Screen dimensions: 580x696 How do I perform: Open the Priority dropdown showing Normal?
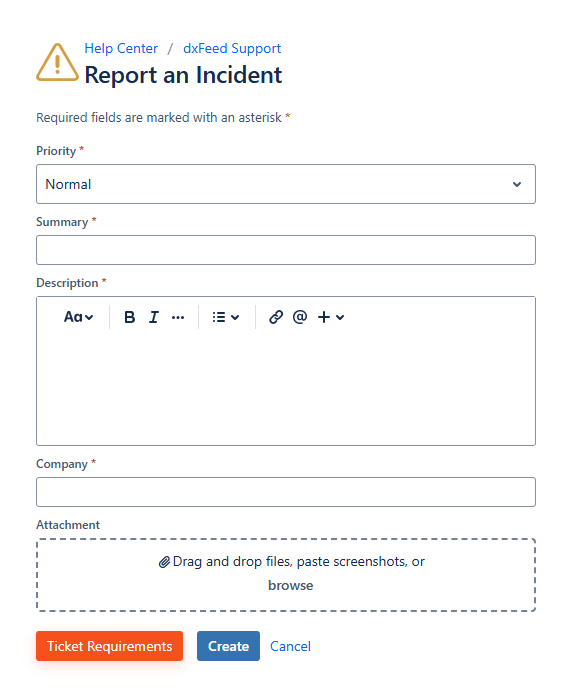pyautogui.click(x=286, y=184)
